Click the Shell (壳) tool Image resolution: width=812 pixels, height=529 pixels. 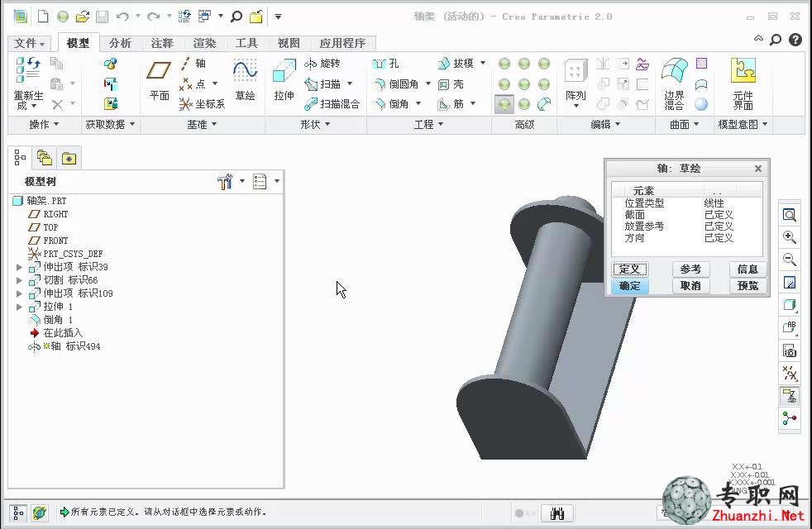pos(451,83)
